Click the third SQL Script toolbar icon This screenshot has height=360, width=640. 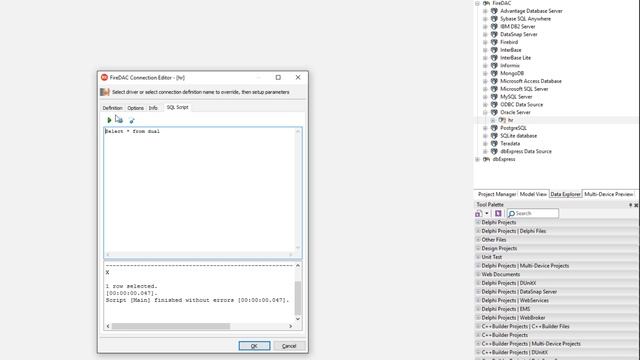point(131,120)
